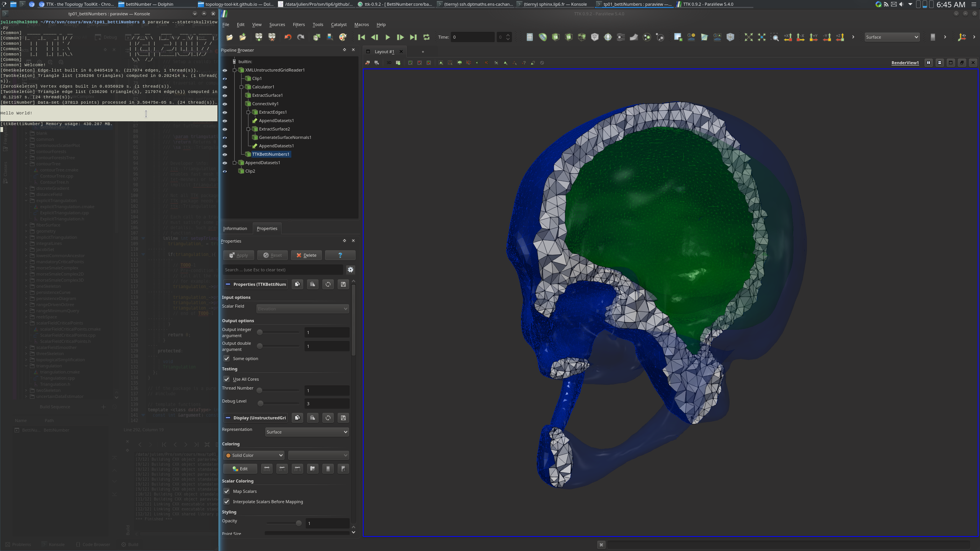Screen dimensions: 980x551
Task: Click the Undo arrow icon
Action: 288,37
